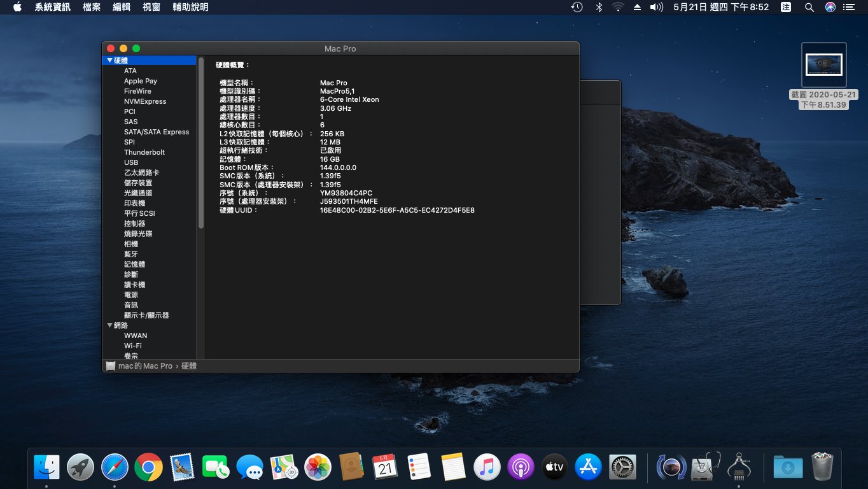This screenshot has height=489, width=868.
Task: Launch FaceTime from the Dock
Action: click(216, 467)
